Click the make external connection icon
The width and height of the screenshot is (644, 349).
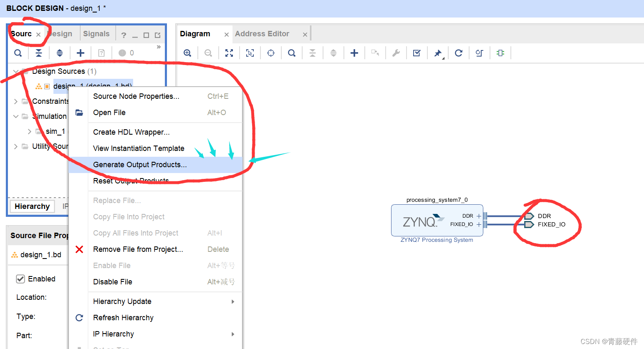point(375,53)
